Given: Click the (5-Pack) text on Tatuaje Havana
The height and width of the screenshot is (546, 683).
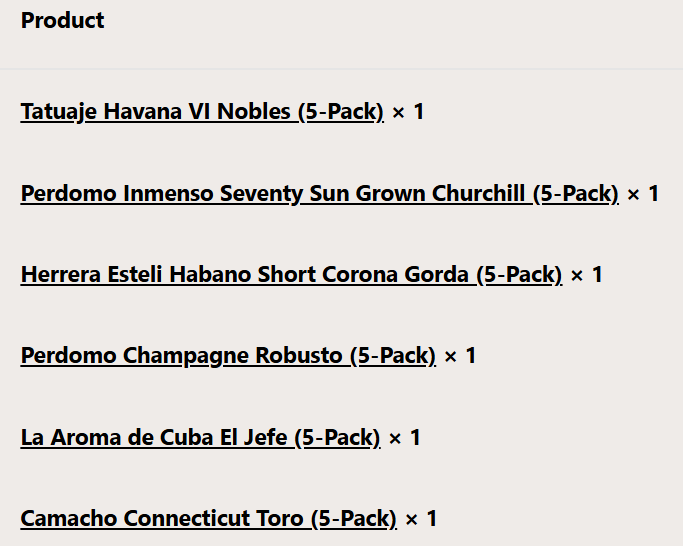Looking at the screenshot, I should [341, 112].
